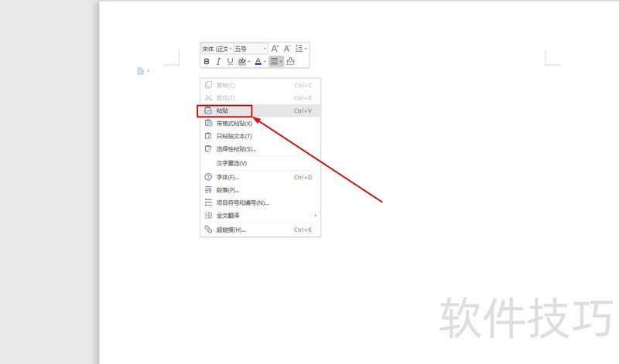Click the paragraph alignment icon
The image size is (619, 364).
click(x=274, y=62)
